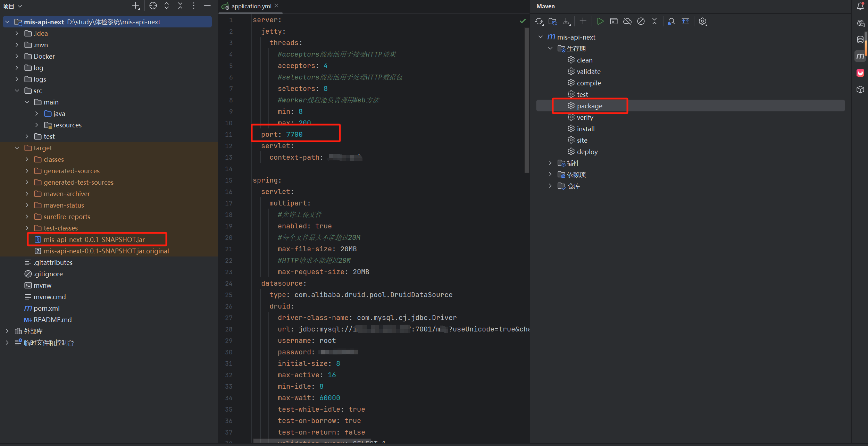Viewport: 868px width, 446px height.
Task: Toggle Skip Tests mode in Maven toolbar
Action: pyautogui.click(x=641, y=22)
